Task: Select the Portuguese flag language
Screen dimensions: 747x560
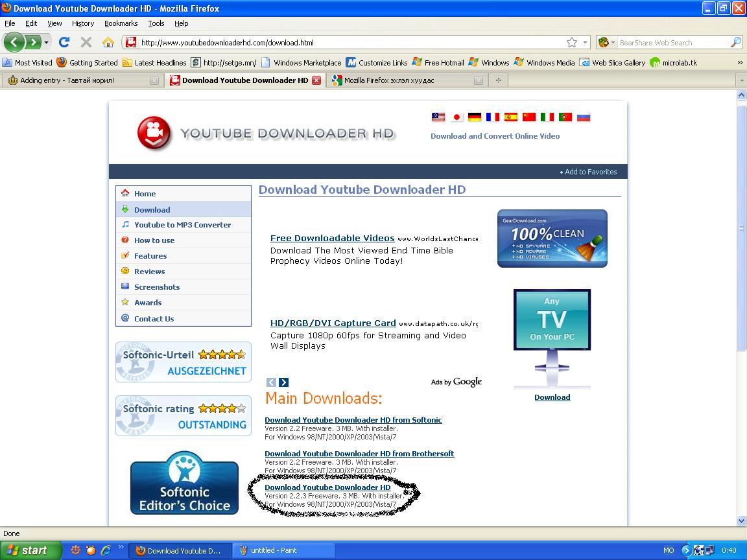Action: point(565,117)
